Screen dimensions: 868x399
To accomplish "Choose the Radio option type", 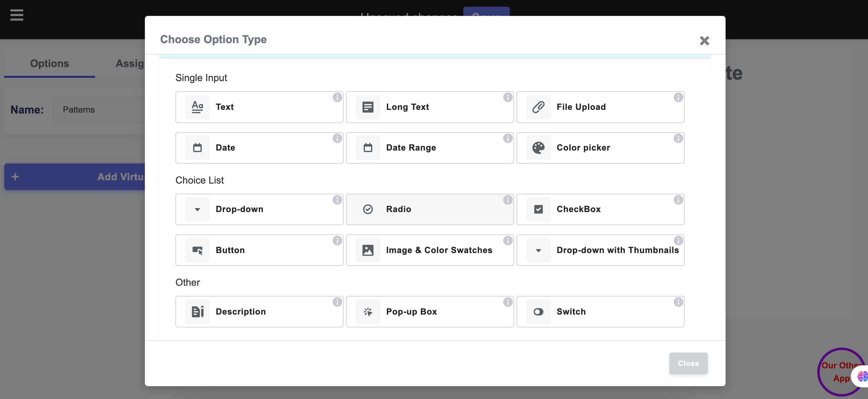I will click(x=430, y=209).
